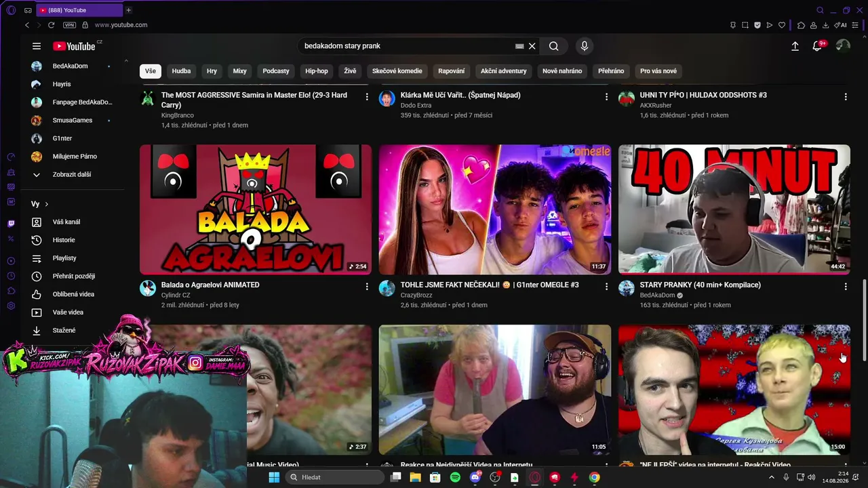This screenshot has height=488, width=868.
Task: Open the Opera GX menu logo
Action: pos(11,10)
